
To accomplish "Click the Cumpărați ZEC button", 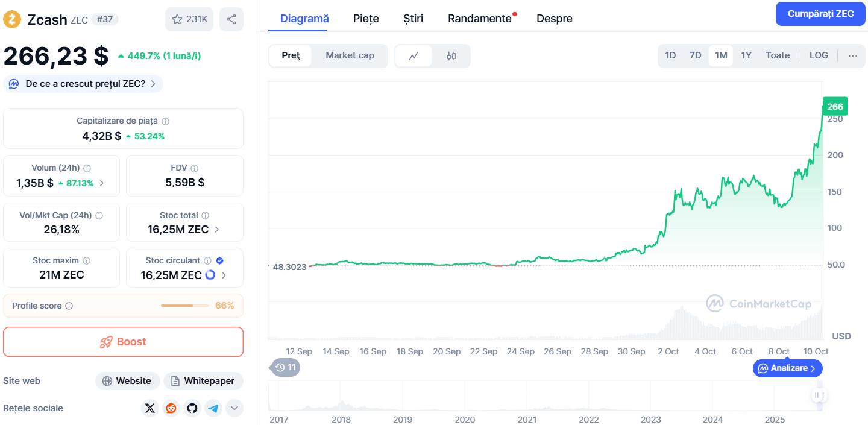I will click(x=820, y=14).
